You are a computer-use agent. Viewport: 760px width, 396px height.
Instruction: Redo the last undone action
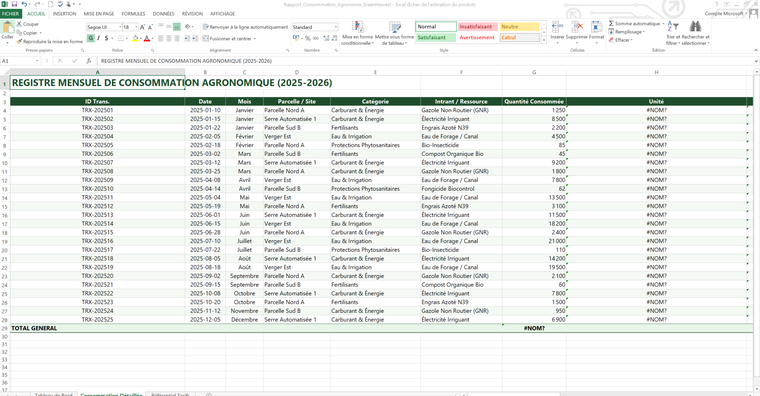point(37,4)
